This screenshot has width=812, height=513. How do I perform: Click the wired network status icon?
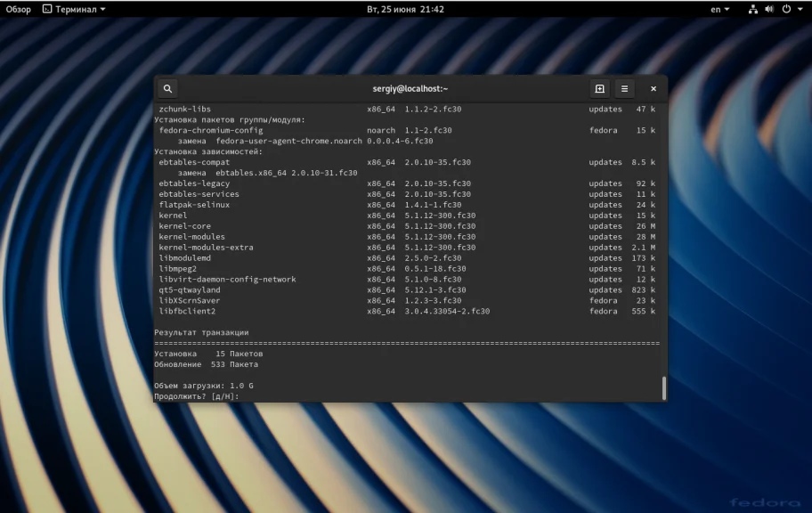752,9
